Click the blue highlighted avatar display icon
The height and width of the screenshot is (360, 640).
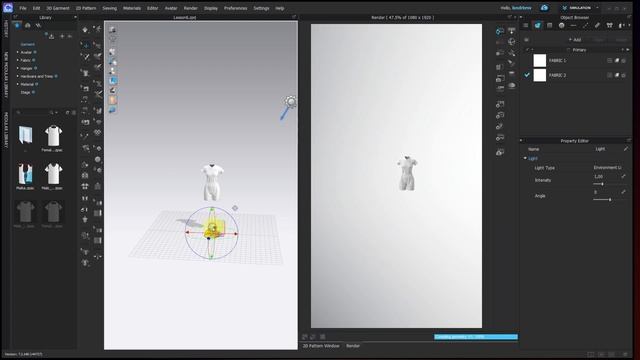[x=113, y=80]
